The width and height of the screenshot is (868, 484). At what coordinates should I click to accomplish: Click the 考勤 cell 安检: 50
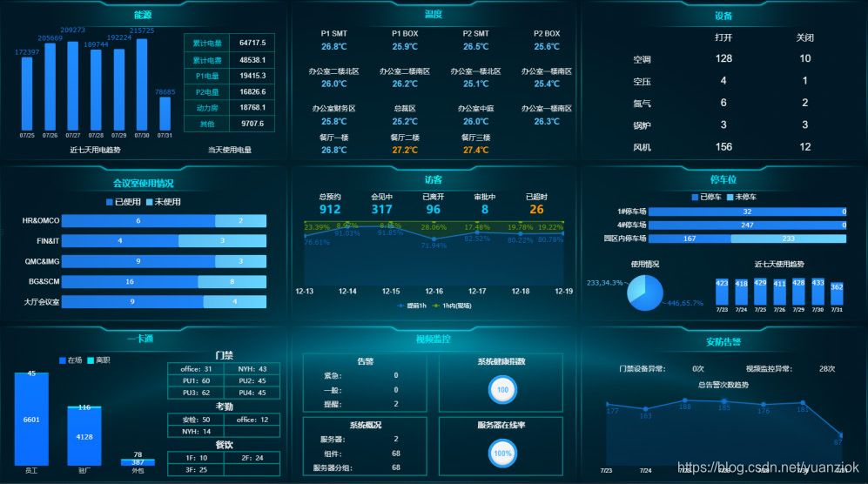(196, 420)
